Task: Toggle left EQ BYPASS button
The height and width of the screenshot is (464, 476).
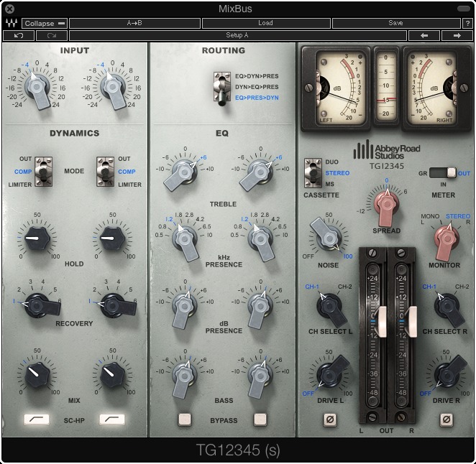Action: pos(185,419)
